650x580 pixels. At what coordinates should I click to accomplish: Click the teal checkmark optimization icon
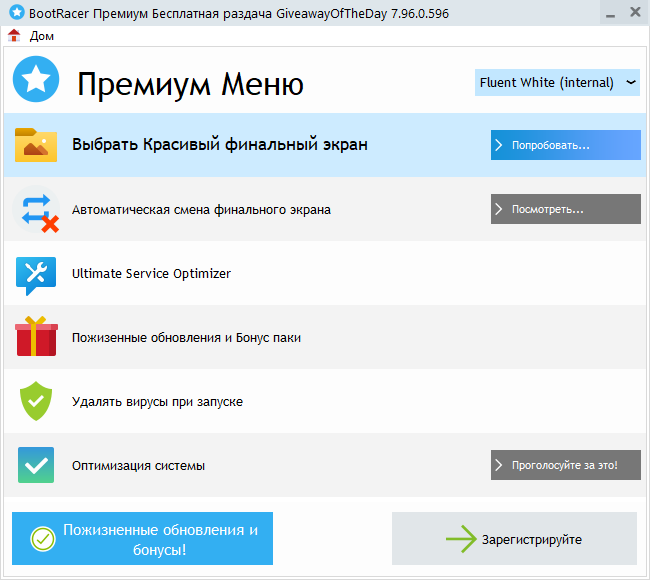36,465
